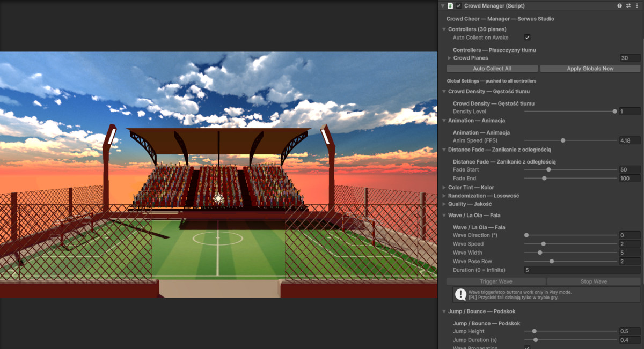The image size is (644, 349).
Task: Collapse the Crowd Density — Gęstość tłumu section
Action: click(x=444, y=91)
